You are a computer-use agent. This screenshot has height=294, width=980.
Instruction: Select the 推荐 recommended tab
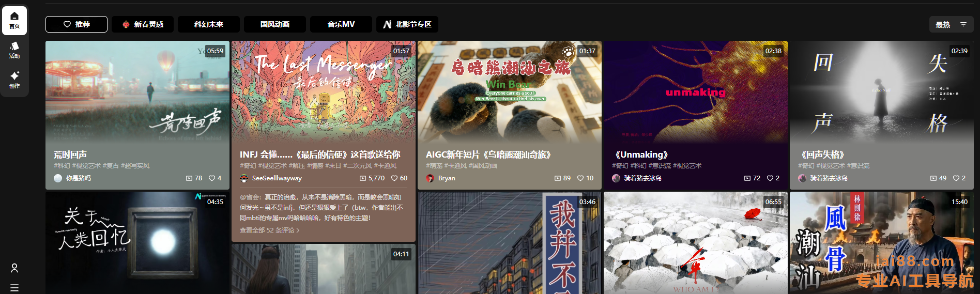pyautogui.click(x=76, y=24)
